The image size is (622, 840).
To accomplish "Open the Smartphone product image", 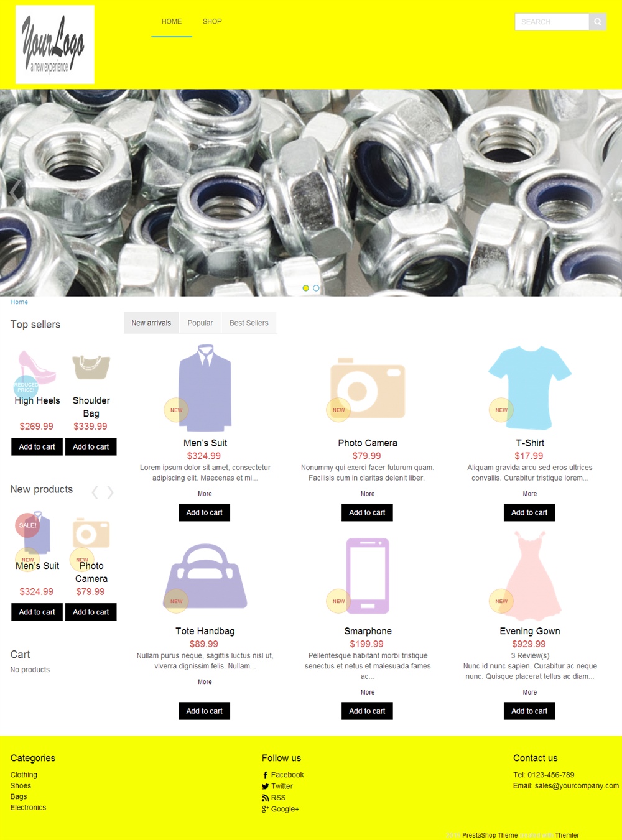I will pos(368,576).
